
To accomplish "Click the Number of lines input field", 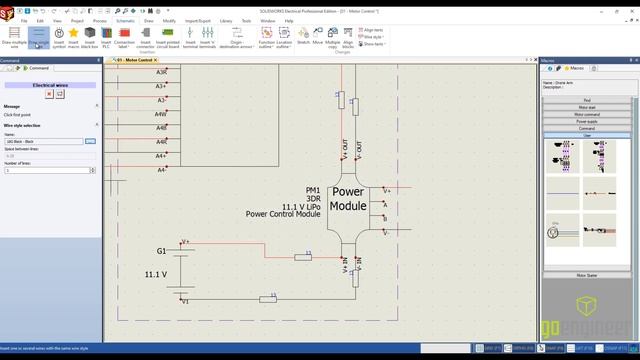I will click(47, 170).
